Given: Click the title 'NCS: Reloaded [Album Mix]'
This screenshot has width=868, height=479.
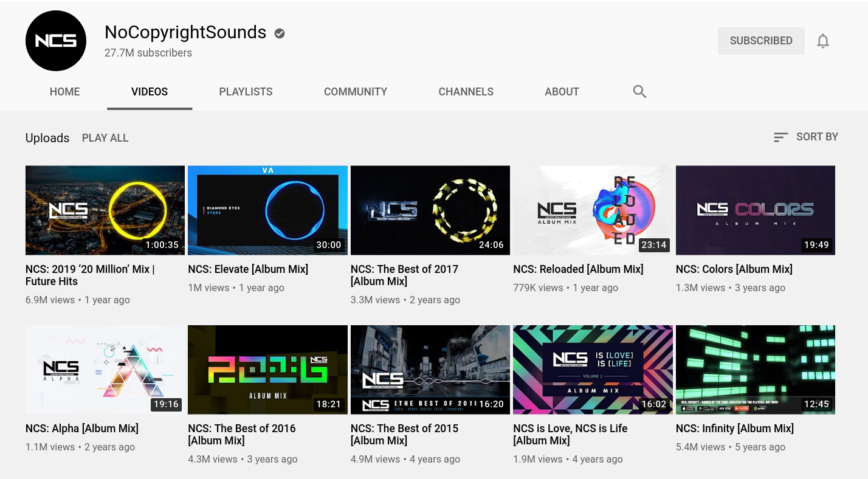Looking at the screenshot, I should 578,269.
